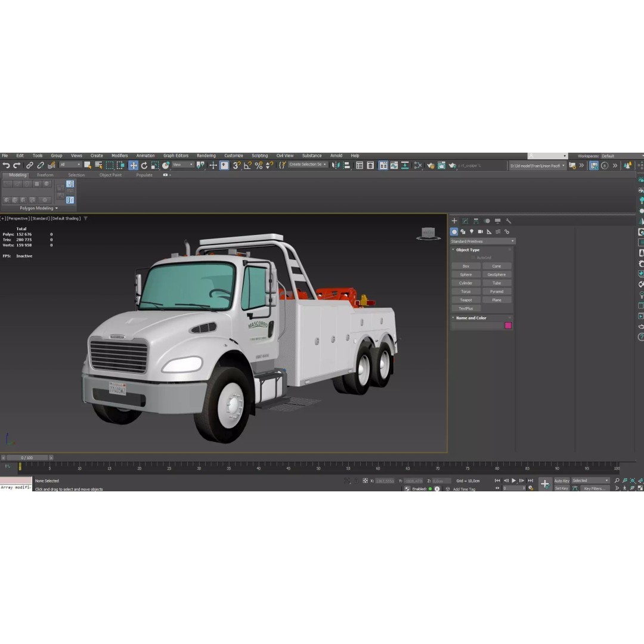
Task: Toggle the Spinner Snap icon
Action: pos(270,166)
